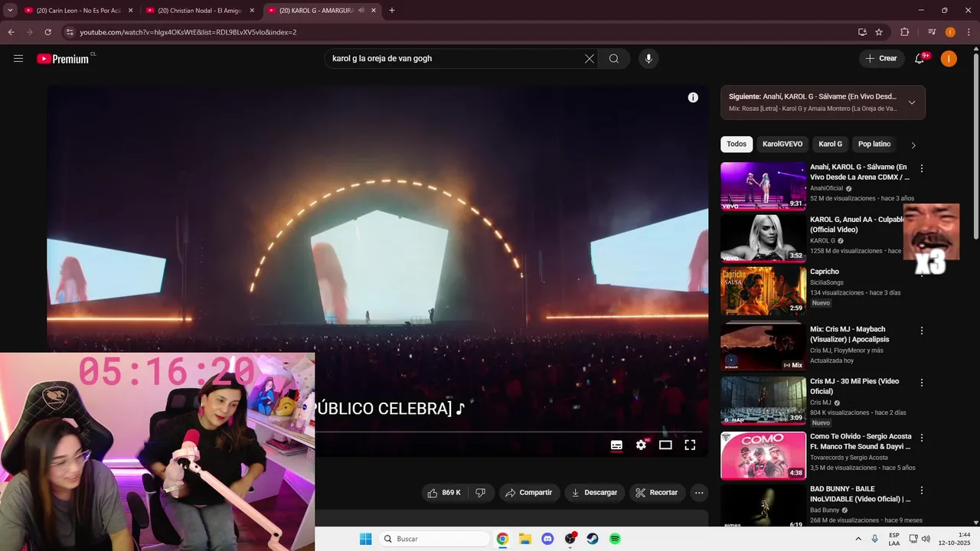View site information in address bar

click(x=70, y=32)
